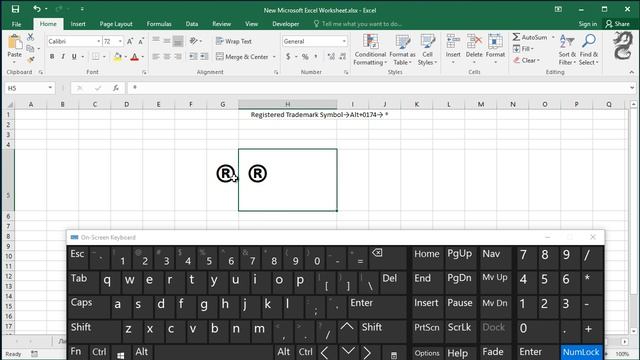Viewport: 640px width, 360px height.
Task: Toggle Italic formatting
Action: [x=63, y=57]
